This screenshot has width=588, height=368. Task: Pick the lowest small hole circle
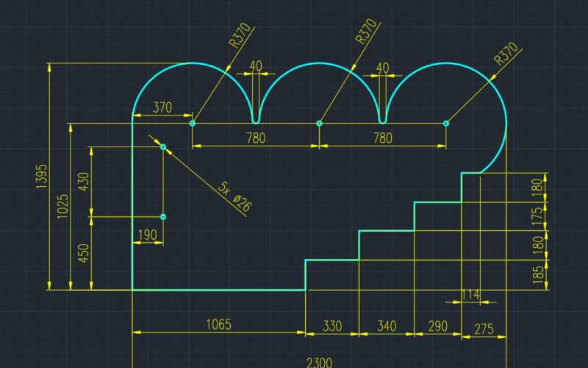pos(163,217)
